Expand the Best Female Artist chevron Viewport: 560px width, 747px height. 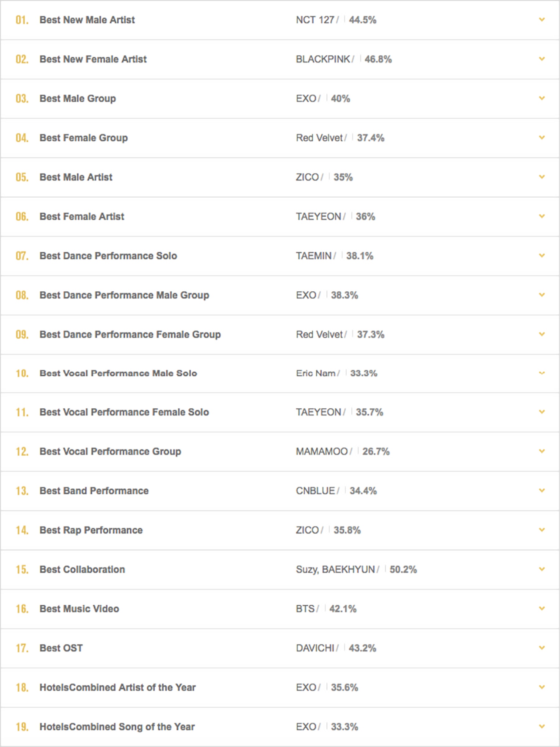542,216
